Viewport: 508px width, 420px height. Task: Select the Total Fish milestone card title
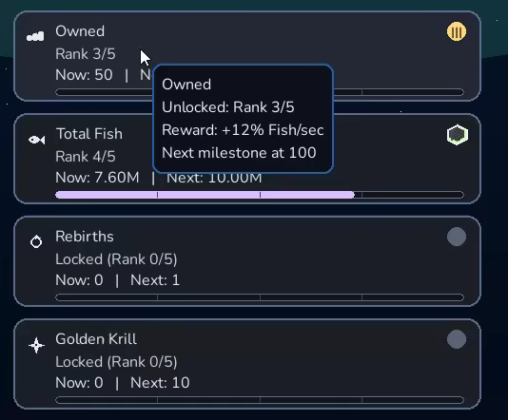click(x=89, y=134)
